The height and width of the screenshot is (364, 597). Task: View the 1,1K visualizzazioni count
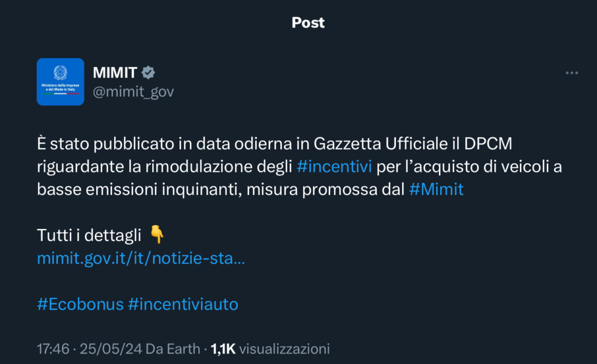tap(270, 349)
